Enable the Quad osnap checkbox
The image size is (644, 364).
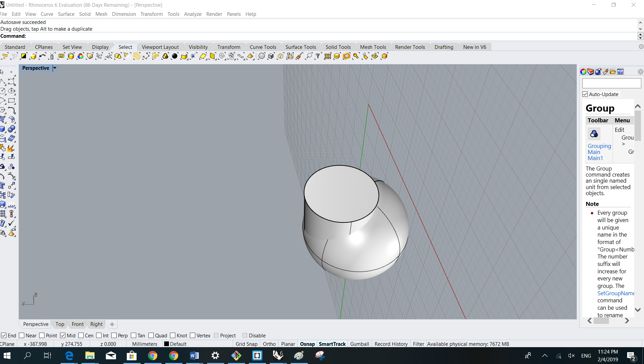coord(151,336)
